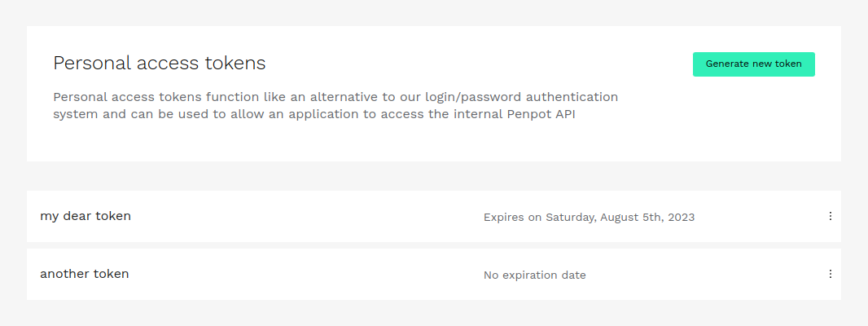Viewport: 868px width, 326px height.
Task: Click the No expiration date label
Action: pos(535,275)
